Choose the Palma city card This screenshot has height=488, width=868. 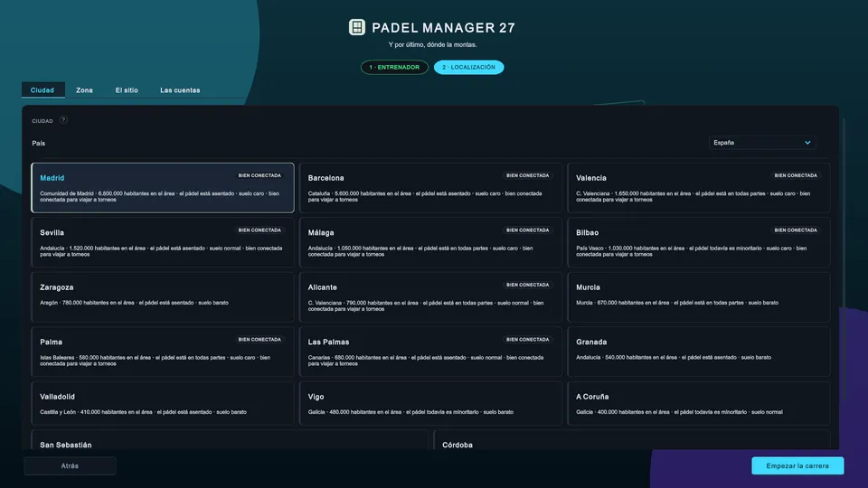pos(163,352)
